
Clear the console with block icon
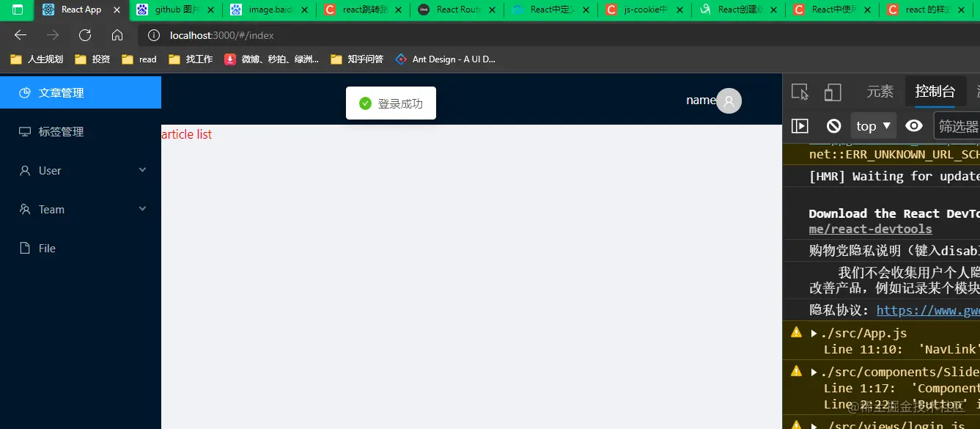click(833, 125)
